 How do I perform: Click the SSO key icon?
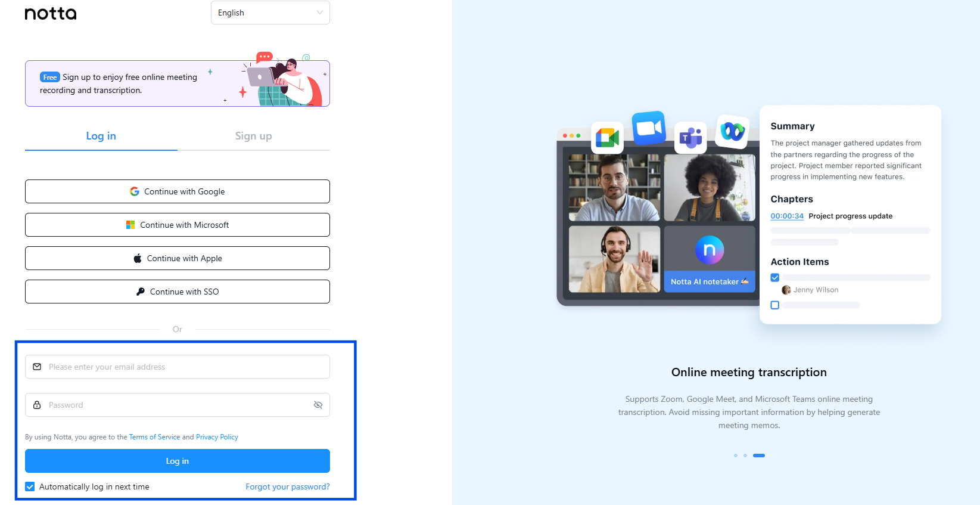coord(141,292)
